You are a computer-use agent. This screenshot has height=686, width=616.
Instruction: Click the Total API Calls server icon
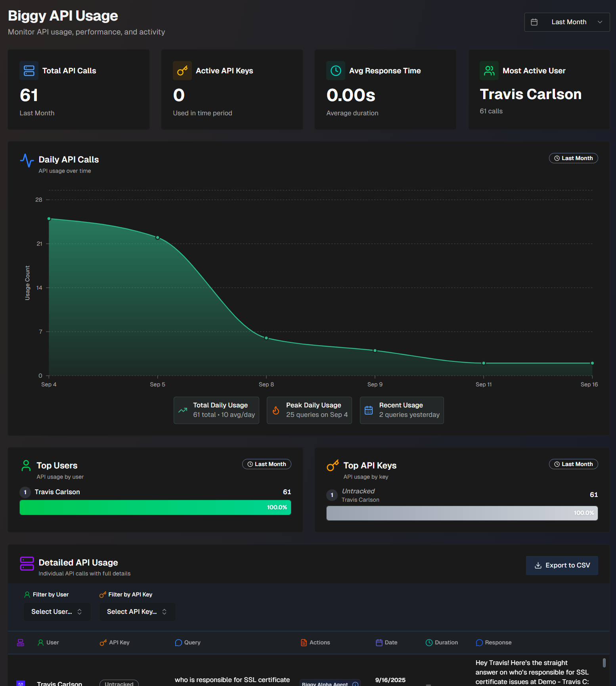(x=29, y=71)
